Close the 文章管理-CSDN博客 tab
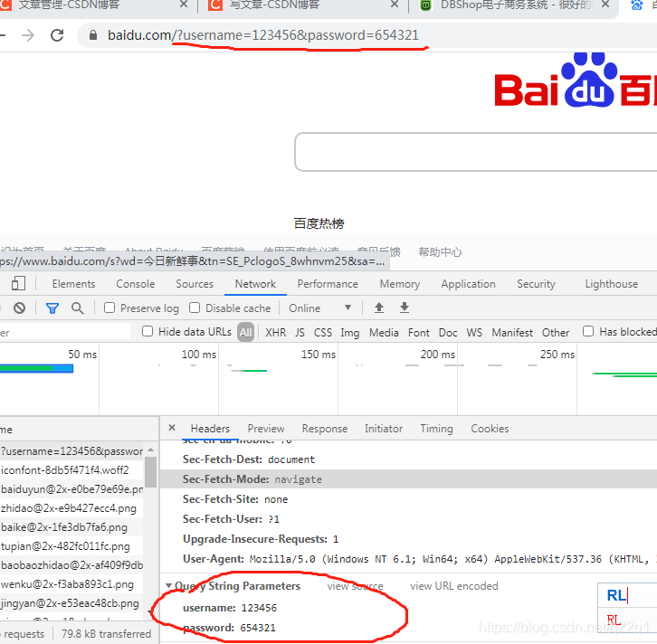Viewport: 657px width, 644px height. coord(184,5)
